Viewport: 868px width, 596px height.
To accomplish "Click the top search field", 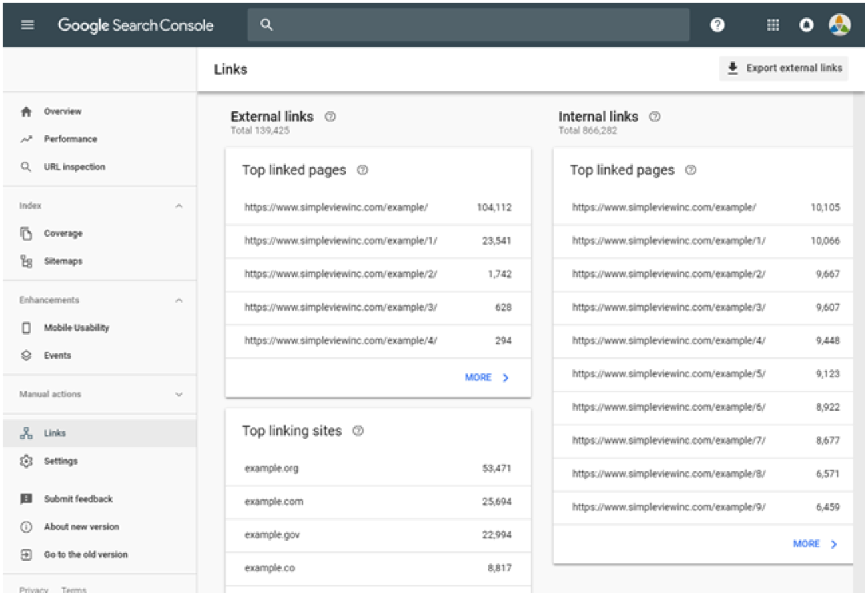I will [x=468, y=25].
